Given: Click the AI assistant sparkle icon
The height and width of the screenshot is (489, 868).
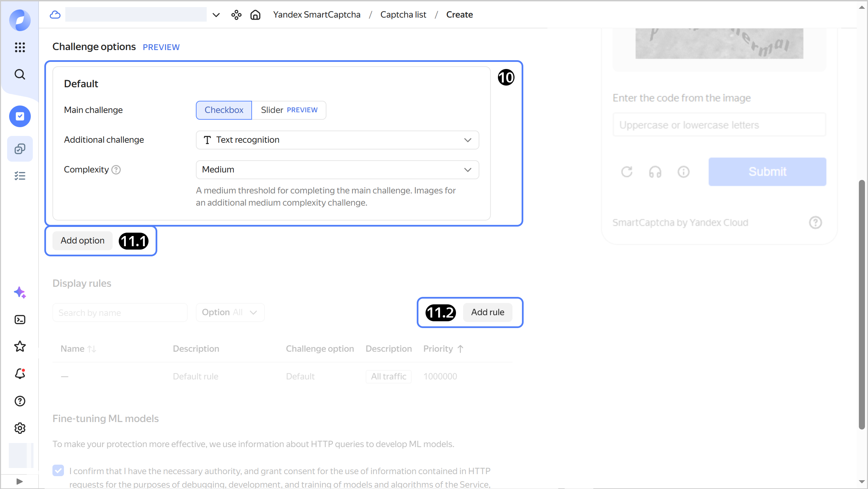Looking at the screenshot, I should click(x=20, y=293).
